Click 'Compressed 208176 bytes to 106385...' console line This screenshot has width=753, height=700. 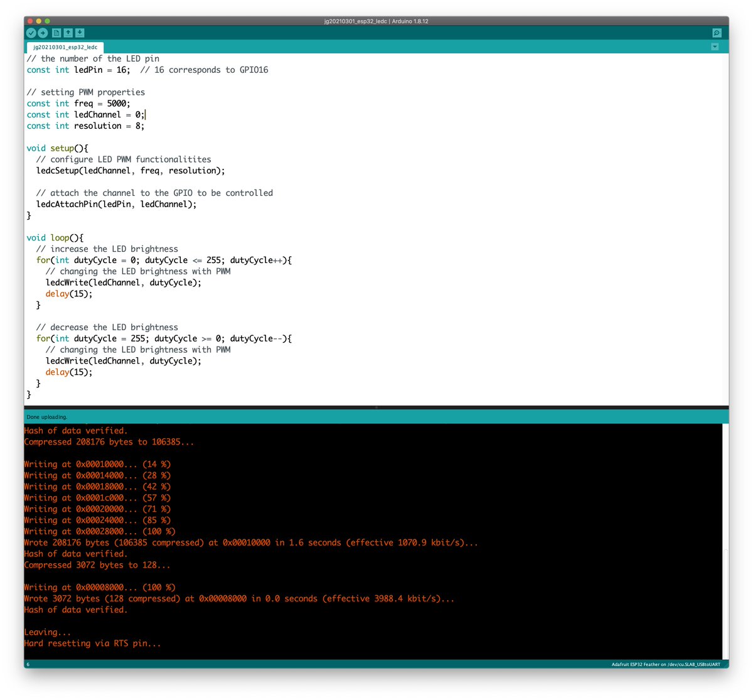point(109,442)
